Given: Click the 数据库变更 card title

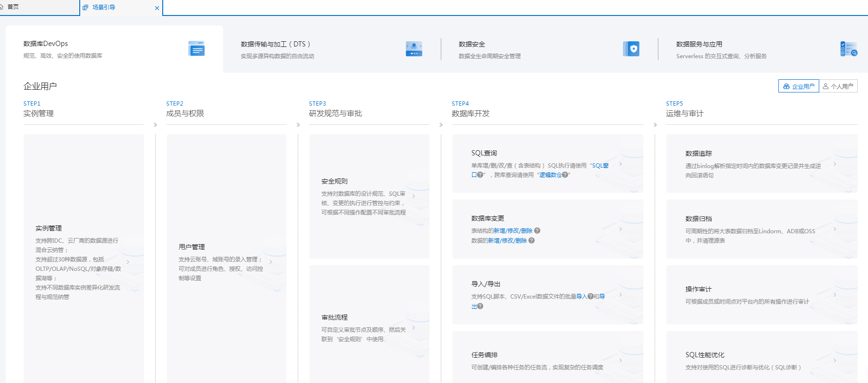Looking at the screenshot, I should pyautogui.click(x=488, y=218).
